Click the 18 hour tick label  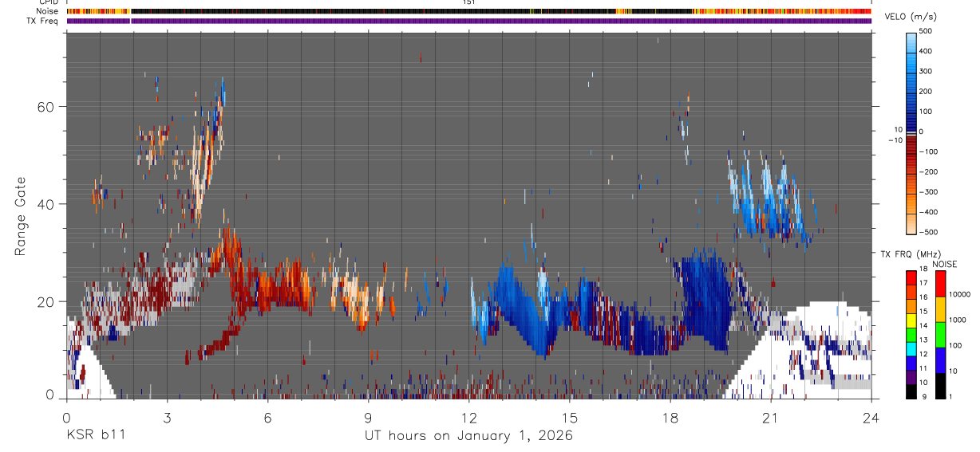[x=670, y=416]
